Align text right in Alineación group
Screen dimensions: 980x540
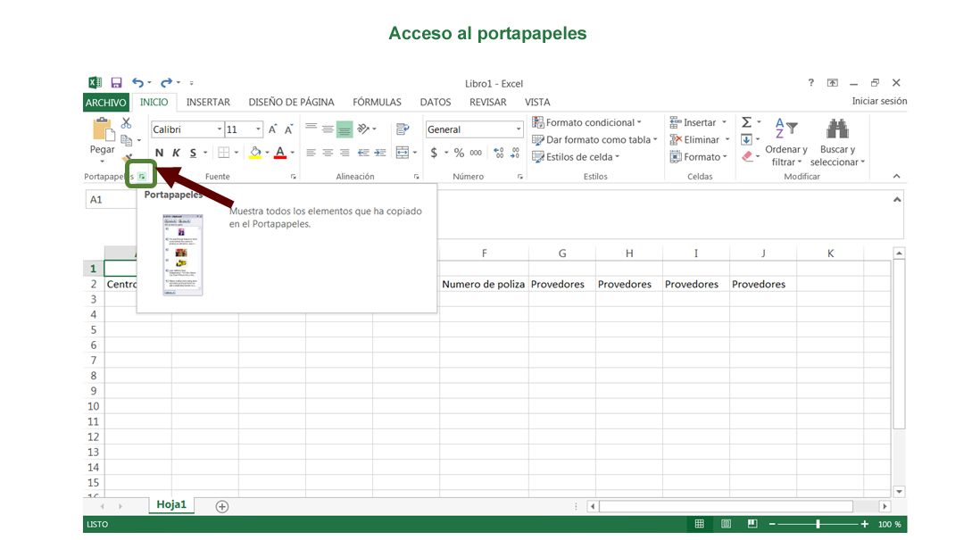point(345,153)
